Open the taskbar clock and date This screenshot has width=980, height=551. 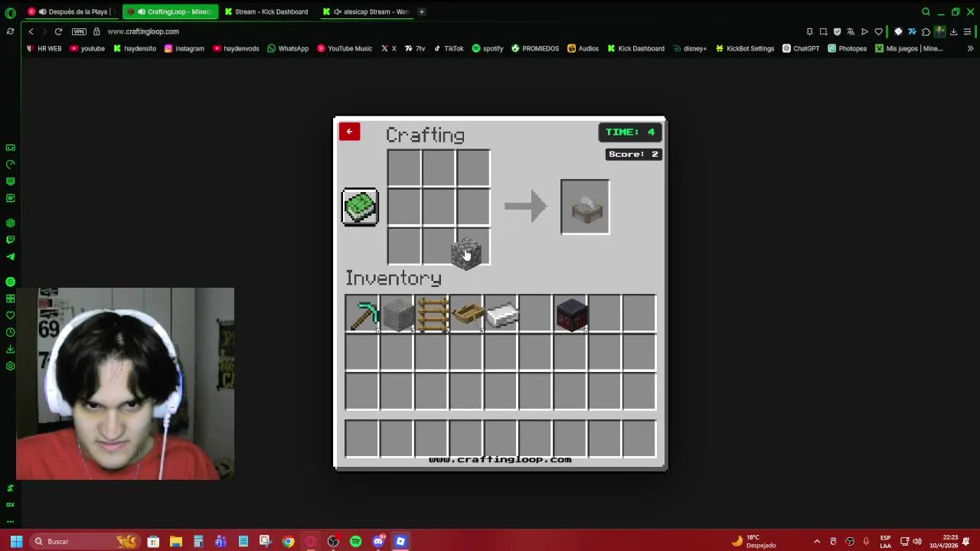tap(943, 541)
